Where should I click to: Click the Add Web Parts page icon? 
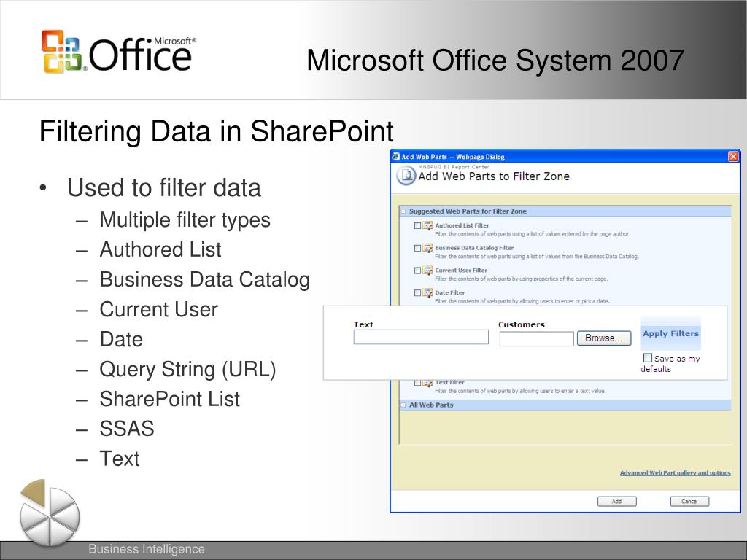coord(406,176)
